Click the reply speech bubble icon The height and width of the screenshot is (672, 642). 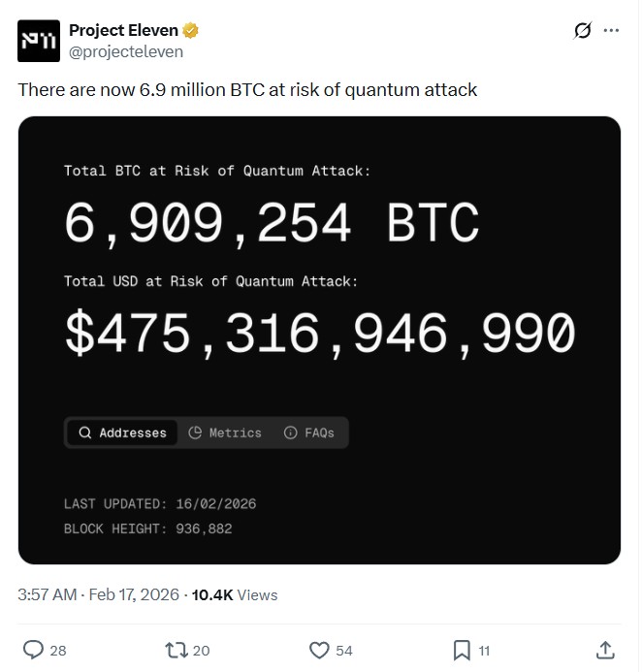(33, 650)
